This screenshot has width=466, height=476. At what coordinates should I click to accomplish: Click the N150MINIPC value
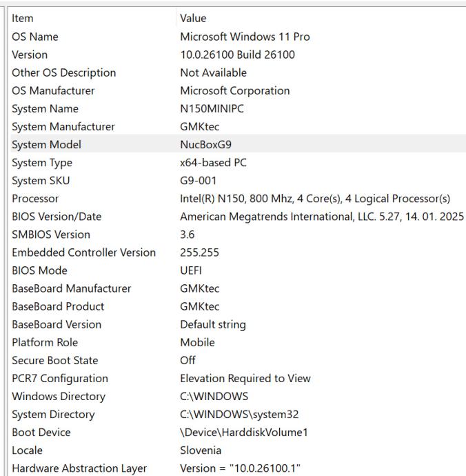(212, 109)
